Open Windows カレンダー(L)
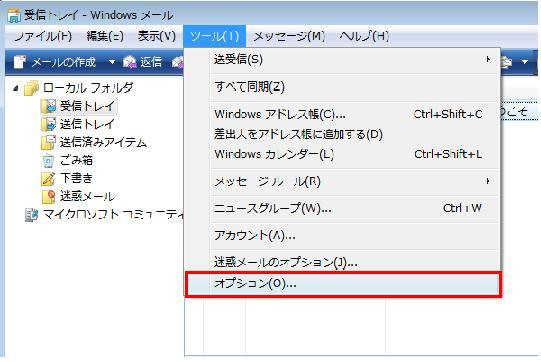The image size is (541, 362). (355, 154)
